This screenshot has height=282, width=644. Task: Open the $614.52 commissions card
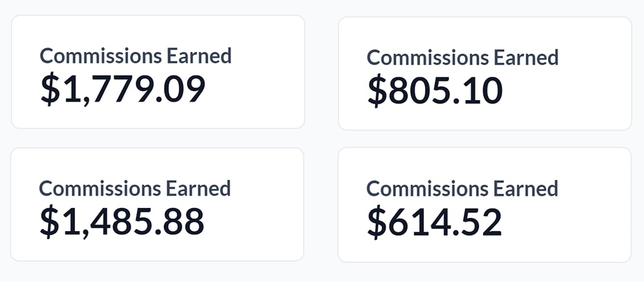484,205
